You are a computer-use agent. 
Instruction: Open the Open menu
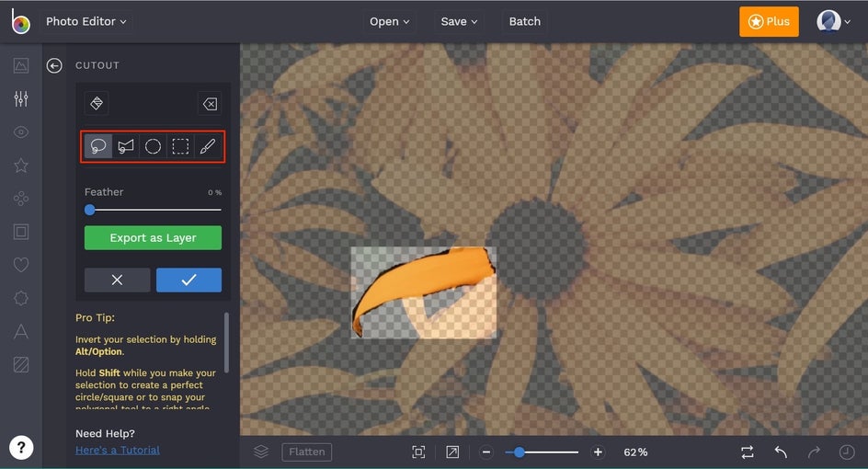[x=389, y=21]
